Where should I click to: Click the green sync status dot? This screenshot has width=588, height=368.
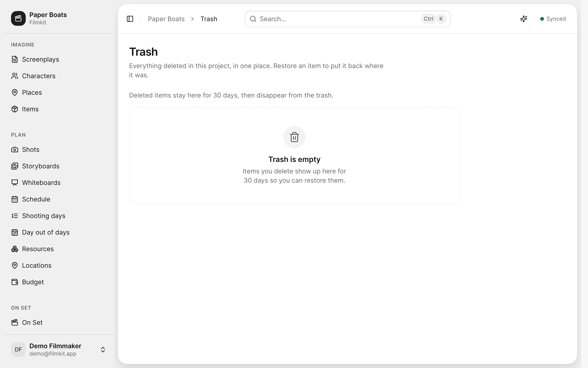click(542, 19)
